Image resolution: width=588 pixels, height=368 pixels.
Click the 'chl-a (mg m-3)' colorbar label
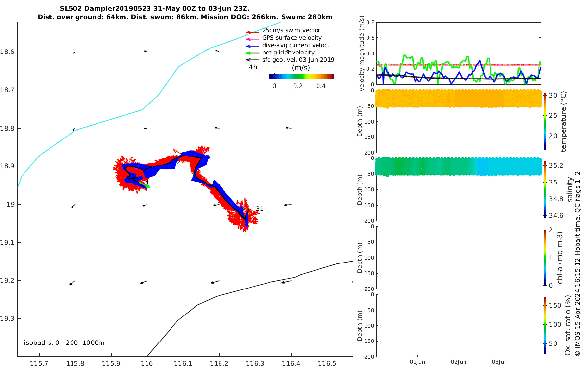(560, 257)
